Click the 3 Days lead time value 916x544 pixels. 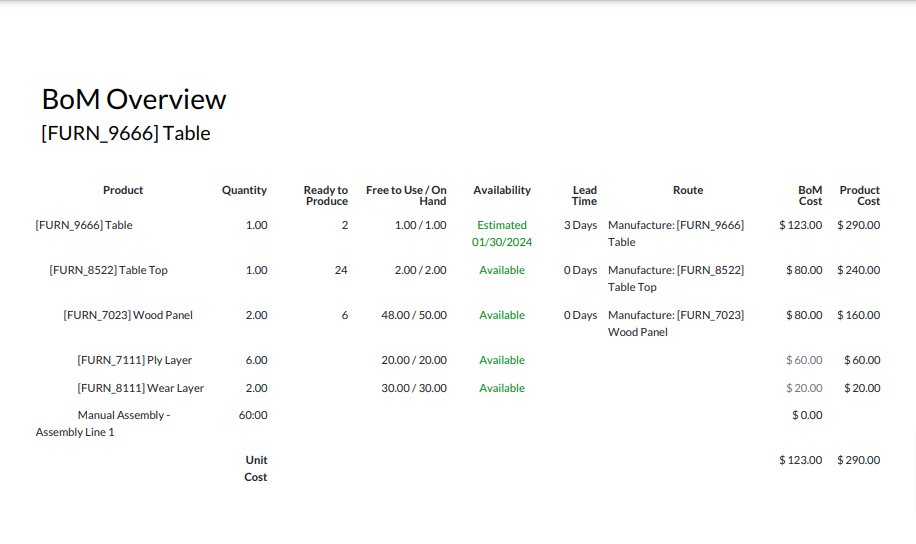tap(580, 225)
